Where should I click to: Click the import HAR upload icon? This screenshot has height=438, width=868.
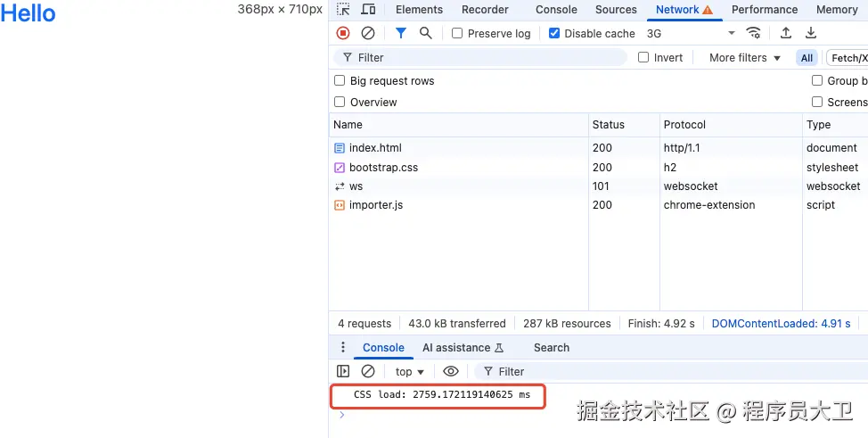[785, 33]
